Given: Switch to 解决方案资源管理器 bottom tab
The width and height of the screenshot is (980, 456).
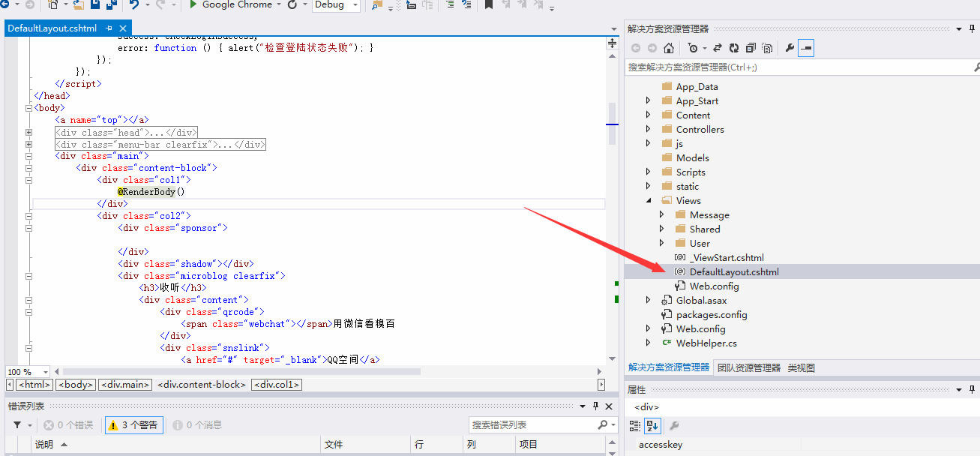Looking at the screenshot, I should pyautogui.click(x=669, y=367).
